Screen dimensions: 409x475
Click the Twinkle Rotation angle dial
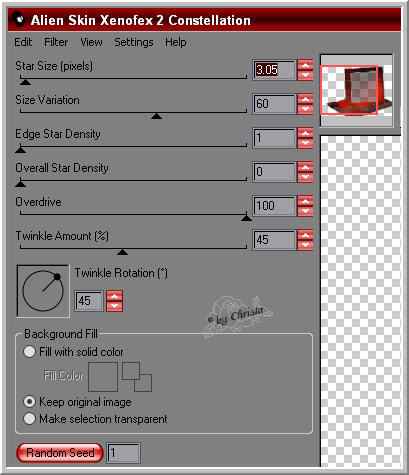click(43, 291)
